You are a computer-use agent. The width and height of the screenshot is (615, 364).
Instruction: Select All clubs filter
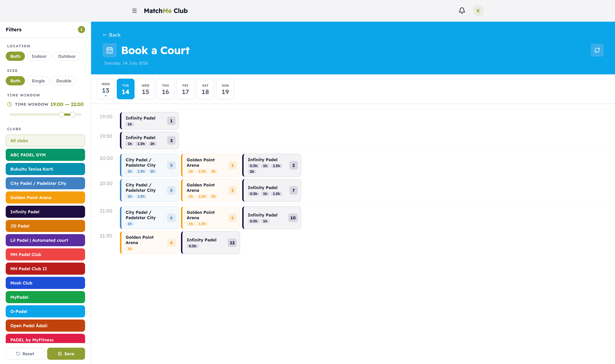point(45,141)
